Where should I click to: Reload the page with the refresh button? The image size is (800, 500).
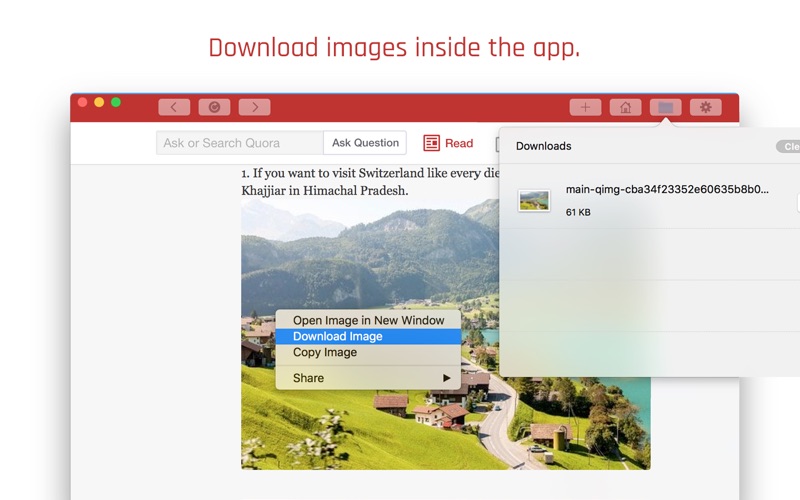tap(214, 107)
